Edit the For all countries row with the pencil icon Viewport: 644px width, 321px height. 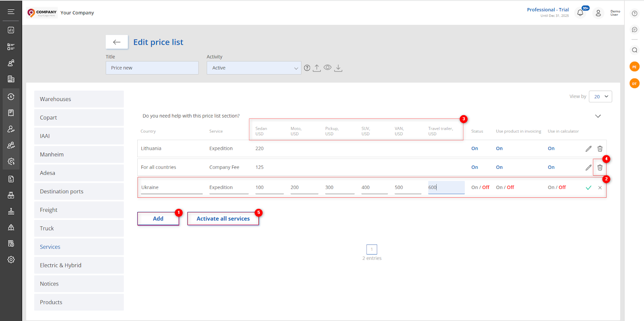[x=588, y=167]
